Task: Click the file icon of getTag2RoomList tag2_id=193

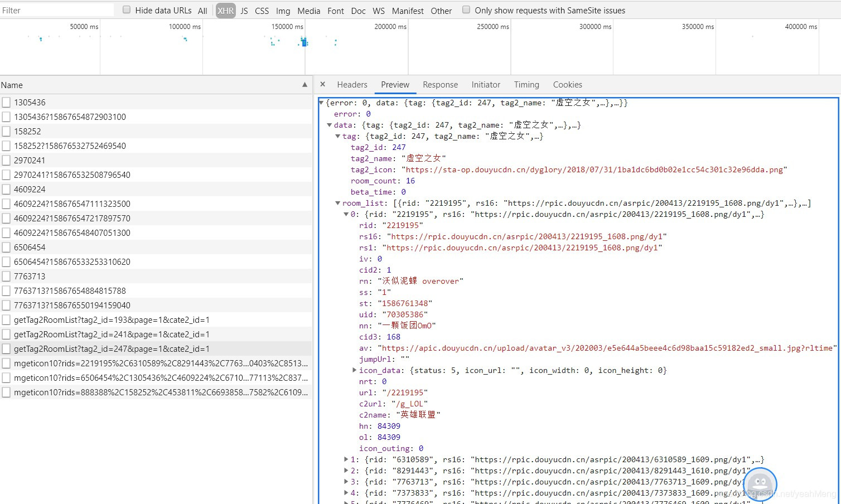Action: click(x=6, y=320)
